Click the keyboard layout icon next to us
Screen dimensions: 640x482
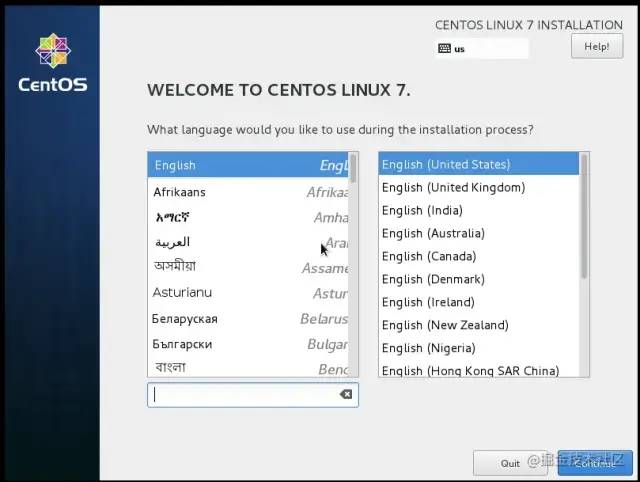pyautogui.click(x=444, y=49)
